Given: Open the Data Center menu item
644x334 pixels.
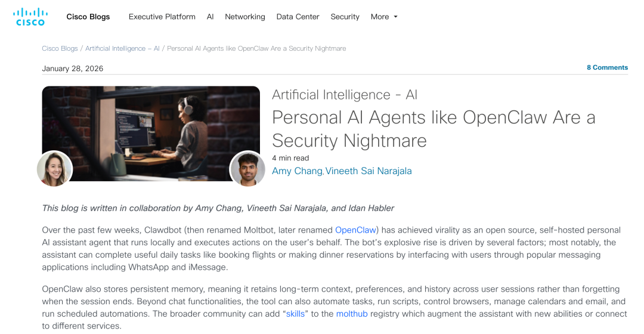Looking at the screenshot, I should 298,17.
